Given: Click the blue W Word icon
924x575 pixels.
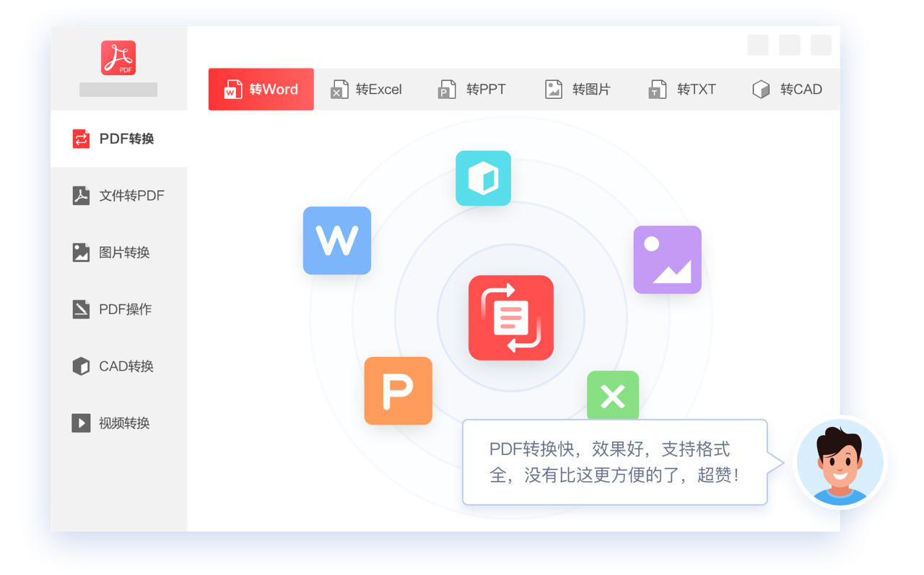Looking at the screenshot, I should [x=337, y=241].
